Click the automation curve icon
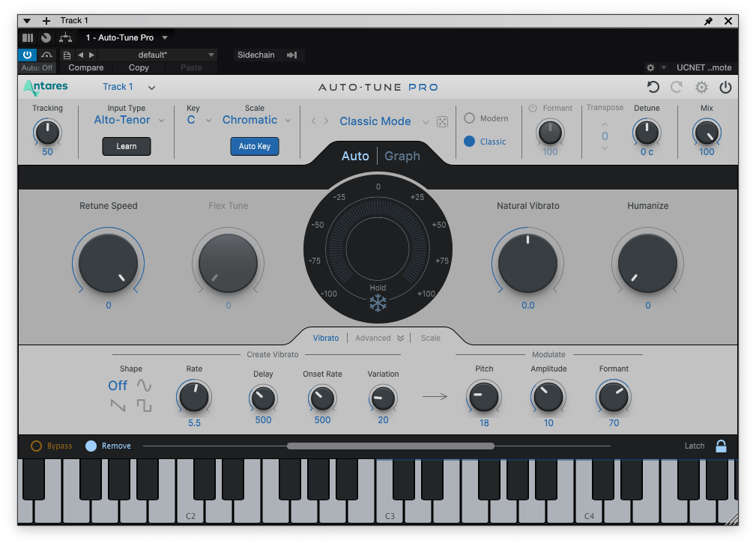This screenshot has height=546, width=756. [46, 55]
